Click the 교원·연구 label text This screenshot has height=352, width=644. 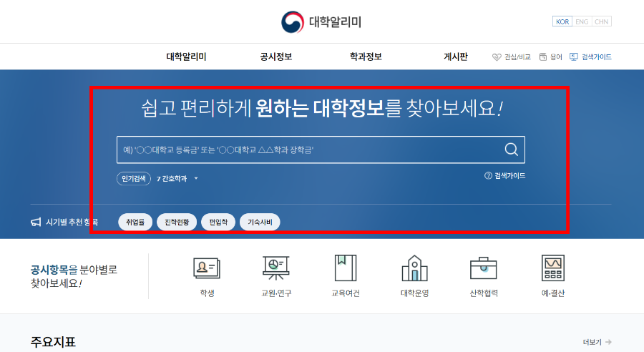point(276,293)
